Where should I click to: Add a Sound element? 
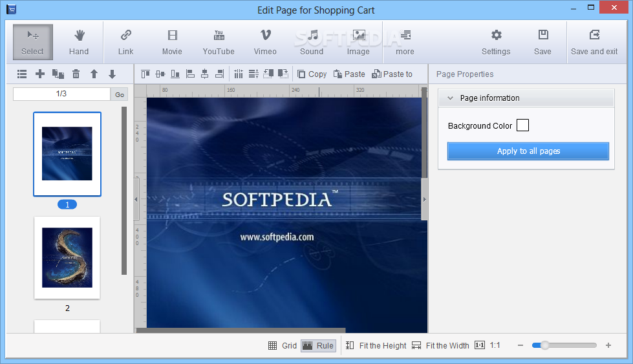pyautogui.click(x=312, y=42)
